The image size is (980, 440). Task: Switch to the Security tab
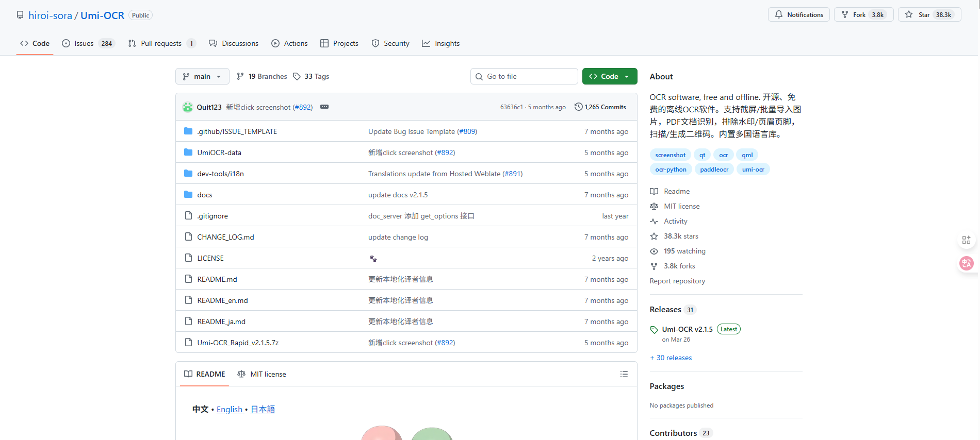pyautogui.click(x=390, y=43)
